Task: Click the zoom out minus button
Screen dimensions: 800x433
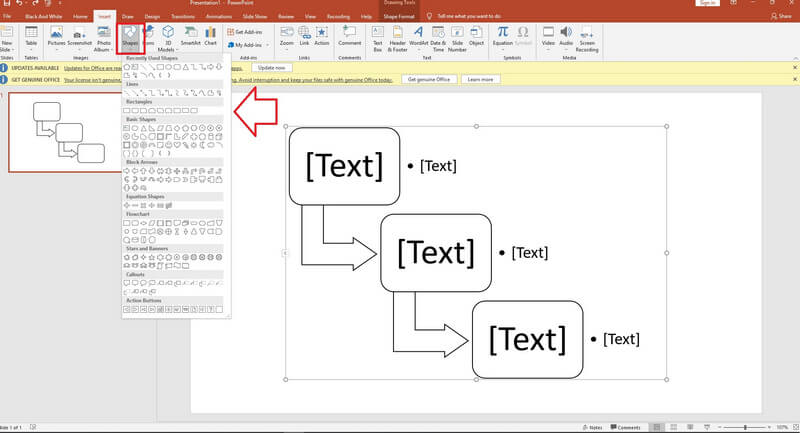Action: pos(719,427)
